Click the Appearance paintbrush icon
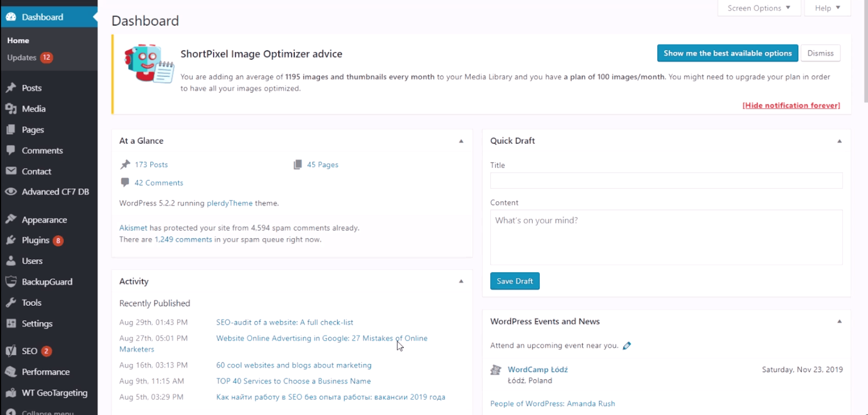Image resolution: width=868 pixels, height=415 pixels. pyautogui.click(x=11, y=219)
